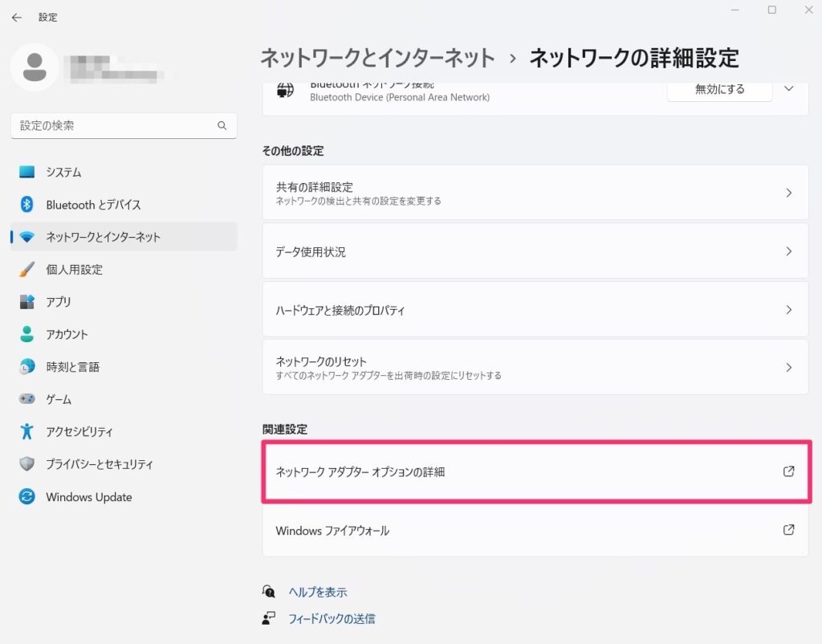Screen dimensions: 822x644
Task: Expand ネットワークのリセット arrow
Action: [788, 368]
